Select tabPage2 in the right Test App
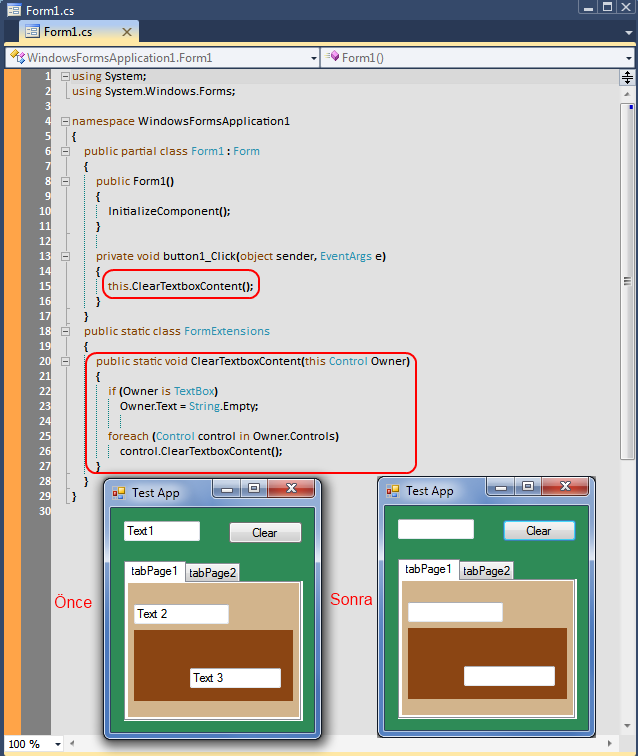 (486, 571)
